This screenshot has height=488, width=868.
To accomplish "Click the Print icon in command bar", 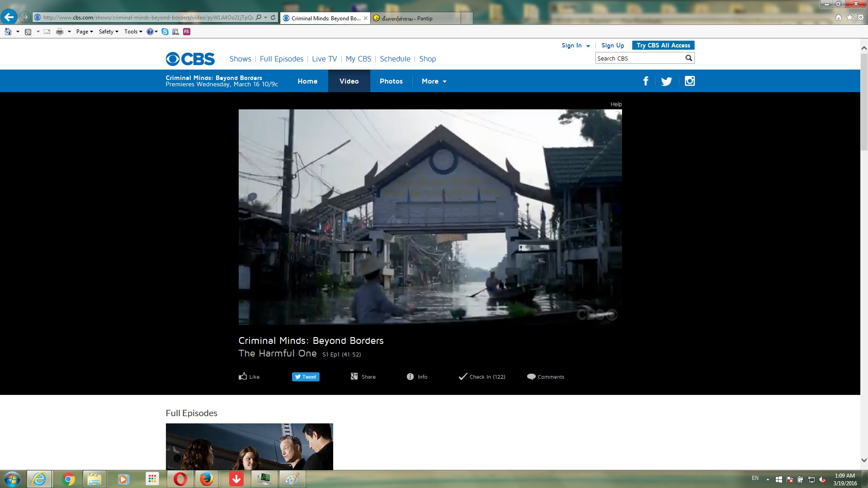I will 60,32.
